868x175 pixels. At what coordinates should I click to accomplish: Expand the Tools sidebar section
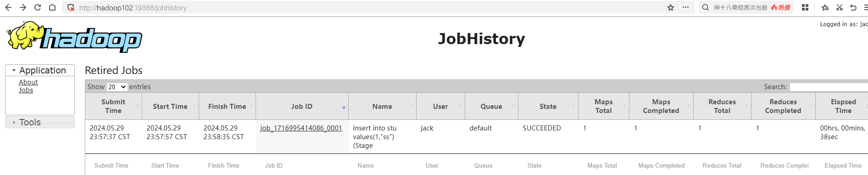click(40, 122)
